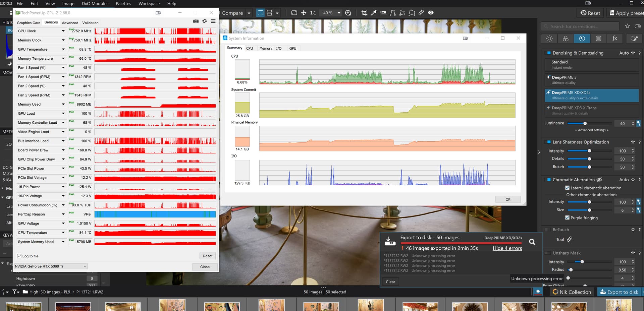644x311 pixels.
Task: Open the 40 % zoom level dropdown
Action: (x=339, y=13)
